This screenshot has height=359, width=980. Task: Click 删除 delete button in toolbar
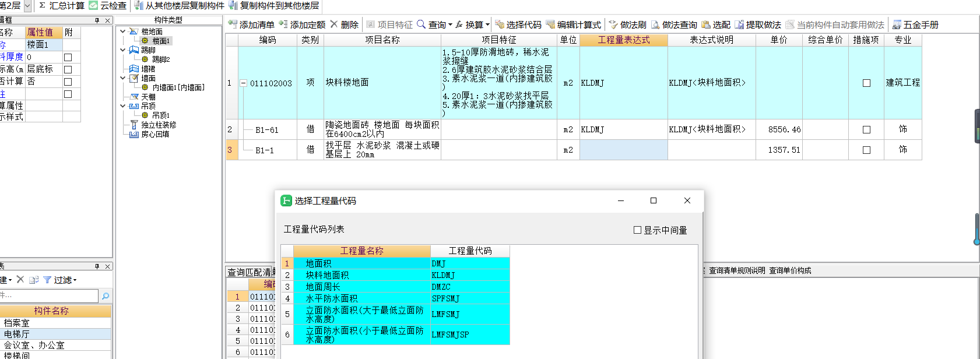click(x=344, y=24)
